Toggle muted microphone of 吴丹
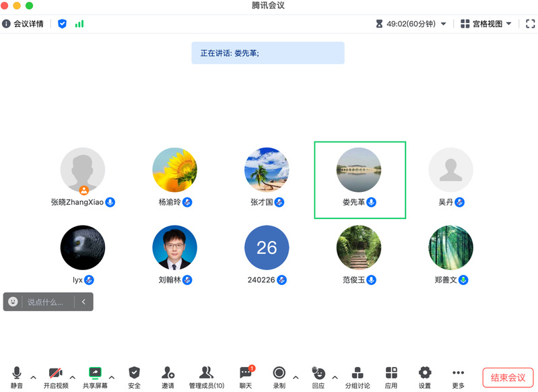This screenshot has height=392, width=538. click(459, 202)
